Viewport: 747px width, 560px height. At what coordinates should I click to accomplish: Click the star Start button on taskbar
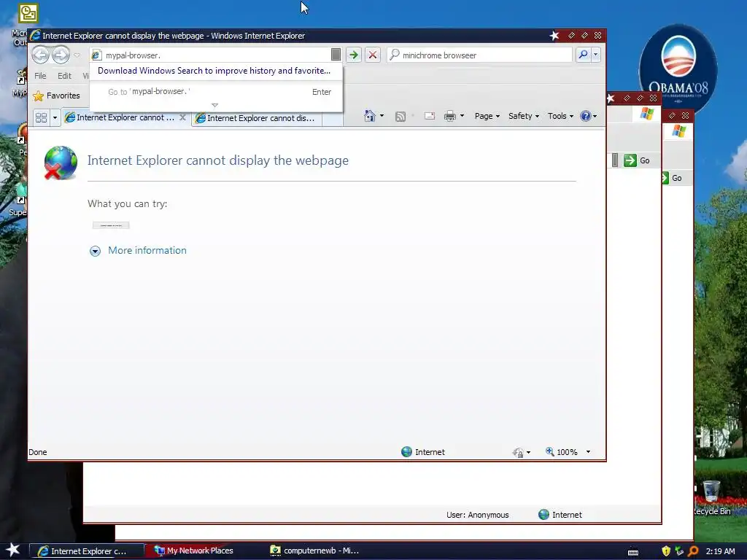tap(13, 551)
